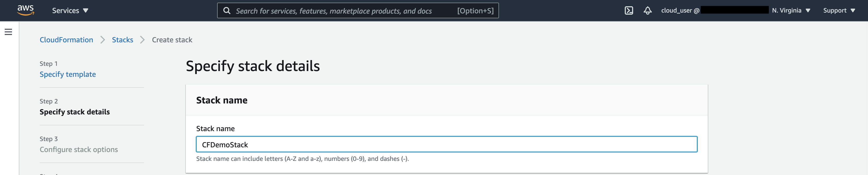The height and width of the screenshot is (175, 868).
Task: Return to Step 1 Specify template
Action: pos(68,74)
